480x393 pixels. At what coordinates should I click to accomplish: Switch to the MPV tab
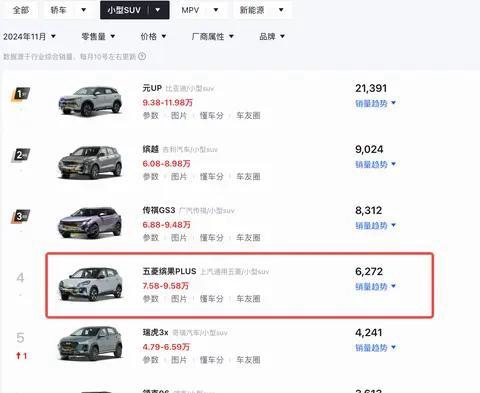tap(201, 10)
